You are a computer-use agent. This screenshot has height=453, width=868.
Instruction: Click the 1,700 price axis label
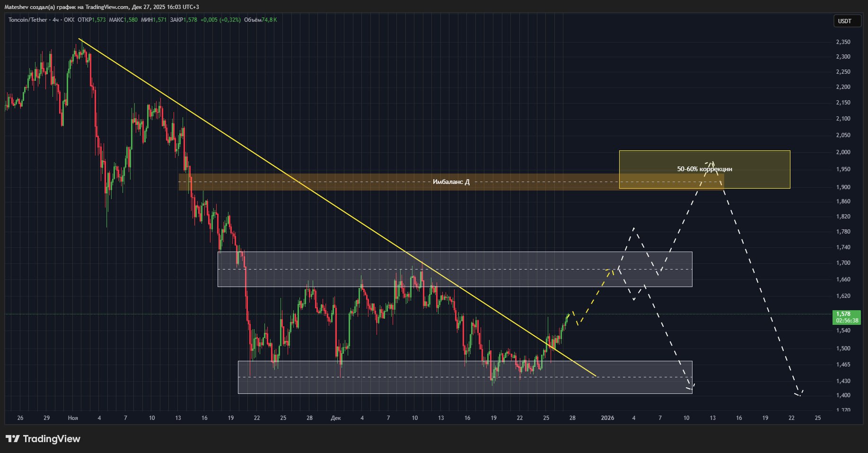843,263
